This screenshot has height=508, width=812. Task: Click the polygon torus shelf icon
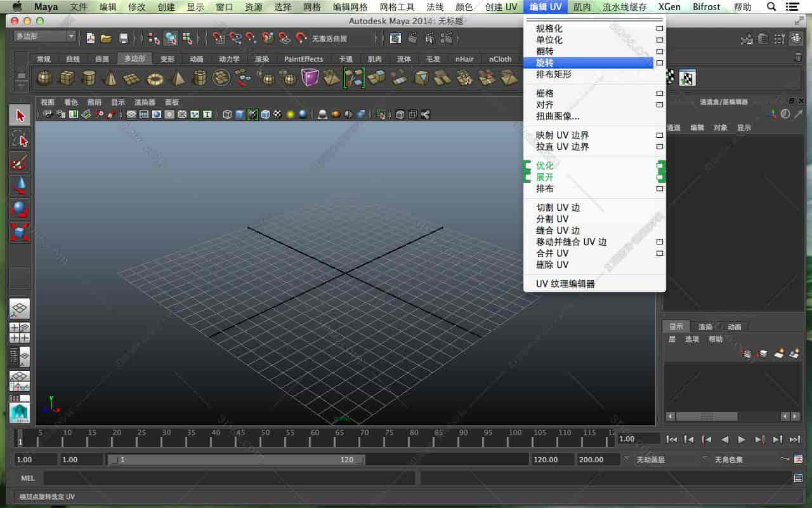154,78
